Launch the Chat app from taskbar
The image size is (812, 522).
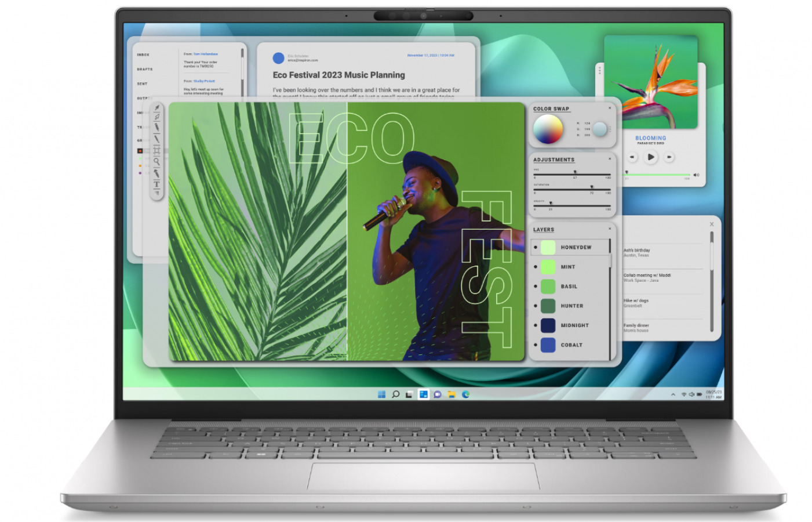438,394
